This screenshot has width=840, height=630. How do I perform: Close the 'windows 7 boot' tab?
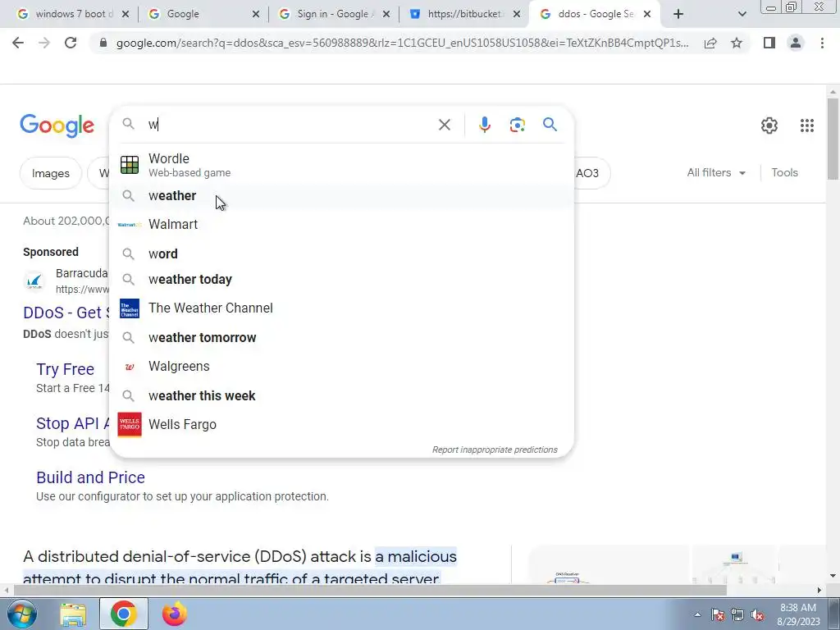pyautogui.click(x=126, y=14)
